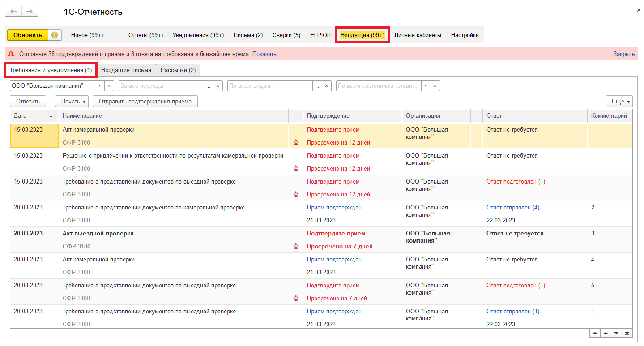Image resolution: width=644 pixels, height=346 pixels.
Task: Go back with the left arrow button
Action: (13, 12)
